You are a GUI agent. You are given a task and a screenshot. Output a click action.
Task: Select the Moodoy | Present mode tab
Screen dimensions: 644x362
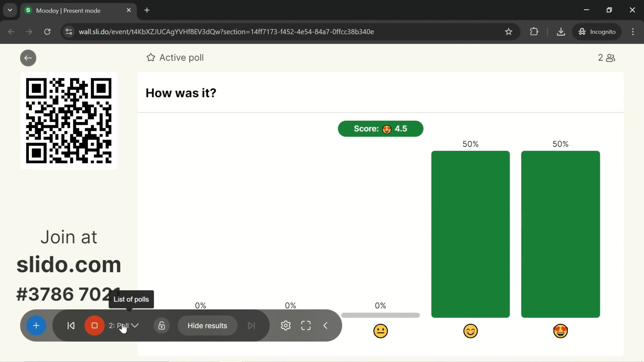(78, 11)
